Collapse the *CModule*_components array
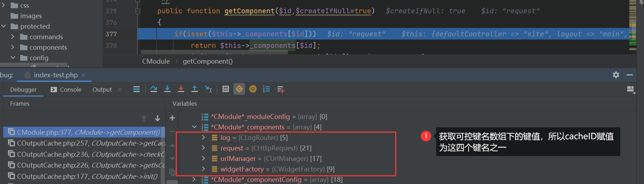Image resolution: width=644 pixels, height=184 pixels. [194, 127]
